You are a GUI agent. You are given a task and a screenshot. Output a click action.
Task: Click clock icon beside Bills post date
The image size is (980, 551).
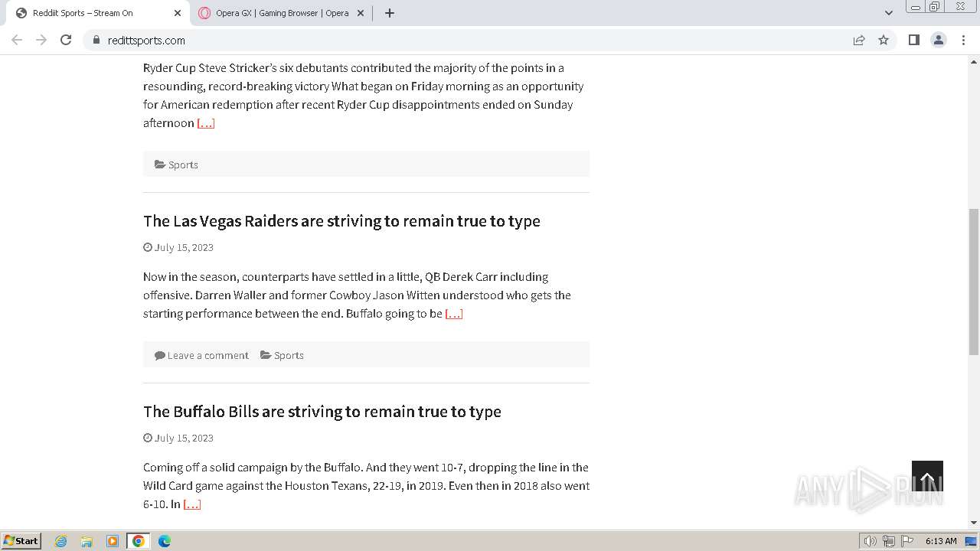(148, 438)
